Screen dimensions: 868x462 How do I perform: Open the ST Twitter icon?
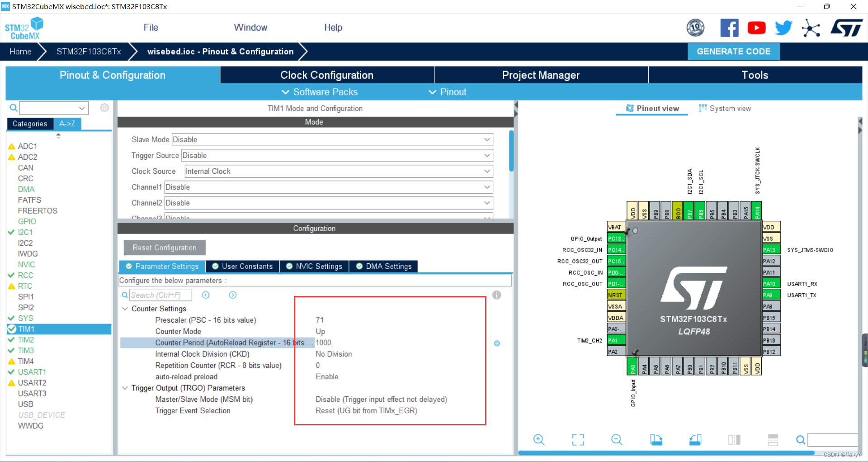pos(783,28)
